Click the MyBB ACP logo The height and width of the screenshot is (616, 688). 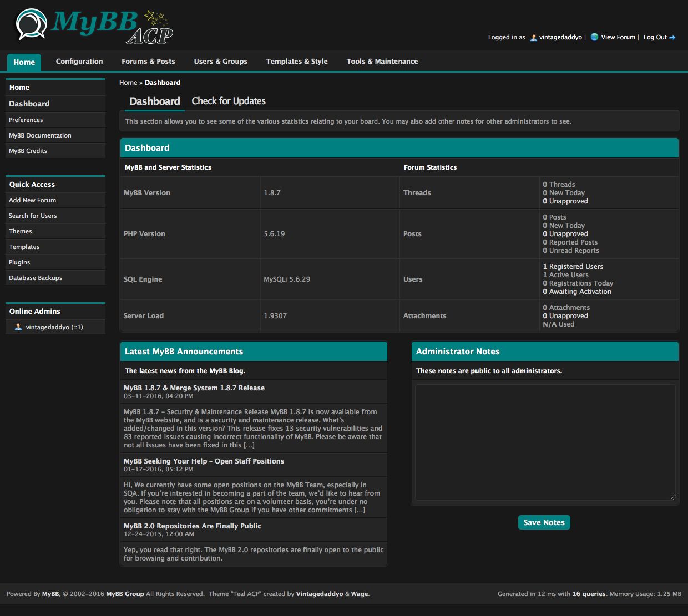tap(94, 26)
